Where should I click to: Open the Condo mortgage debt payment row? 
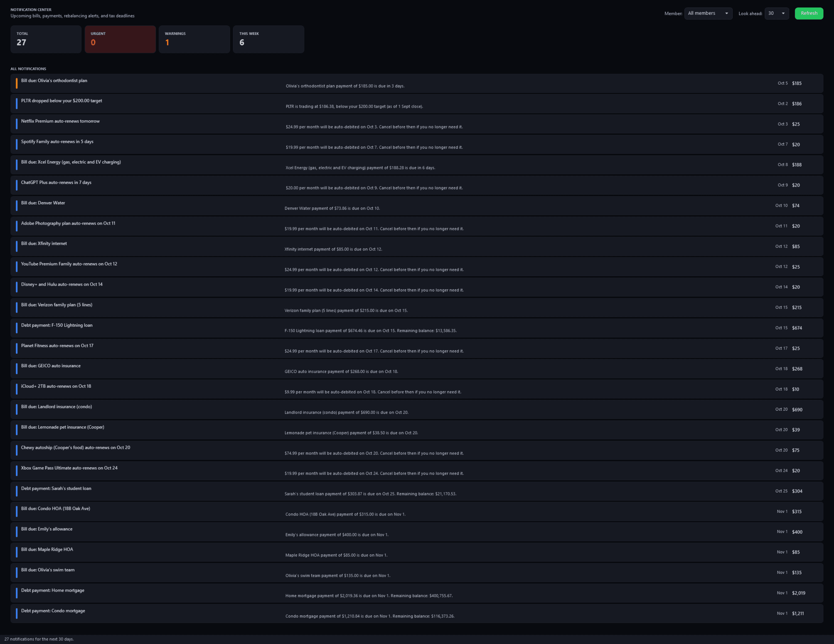point(417,613)
